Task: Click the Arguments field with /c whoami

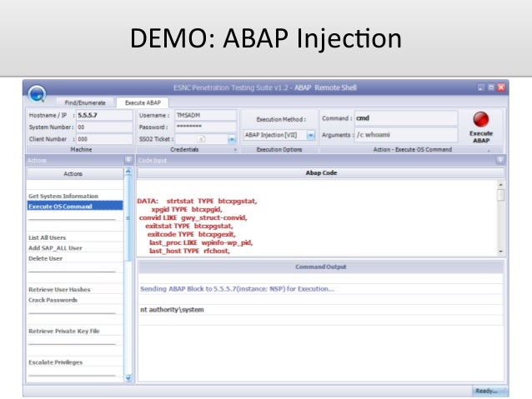Action: coord(406,135)
